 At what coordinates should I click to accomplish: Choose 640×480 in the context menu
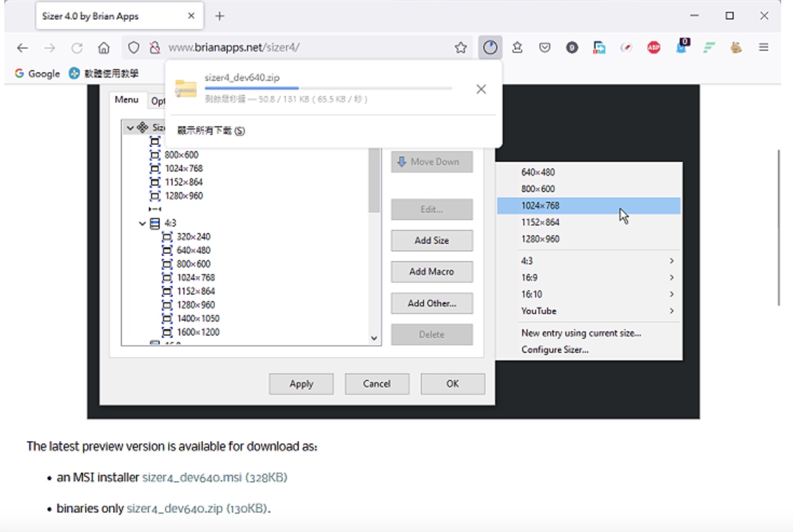(589, 172)
